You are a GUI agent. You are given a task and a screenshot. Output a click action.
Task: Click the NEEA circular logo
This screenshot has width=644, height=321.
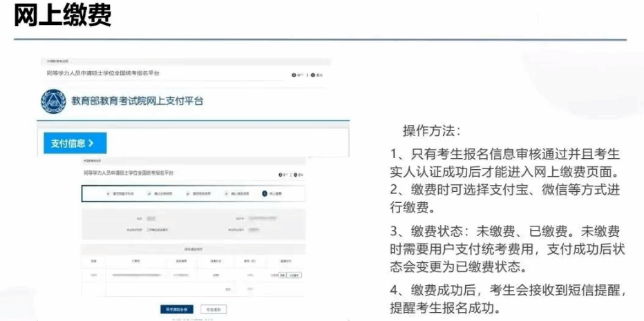[54, 101]
